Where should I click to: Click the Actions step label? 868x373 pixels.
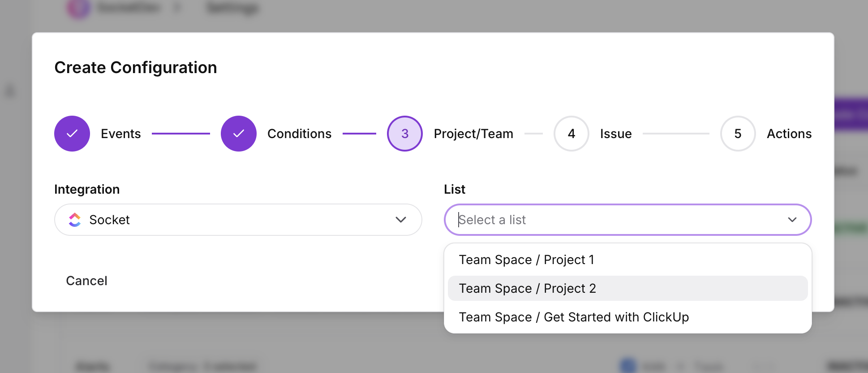click(x=789, y=134)
